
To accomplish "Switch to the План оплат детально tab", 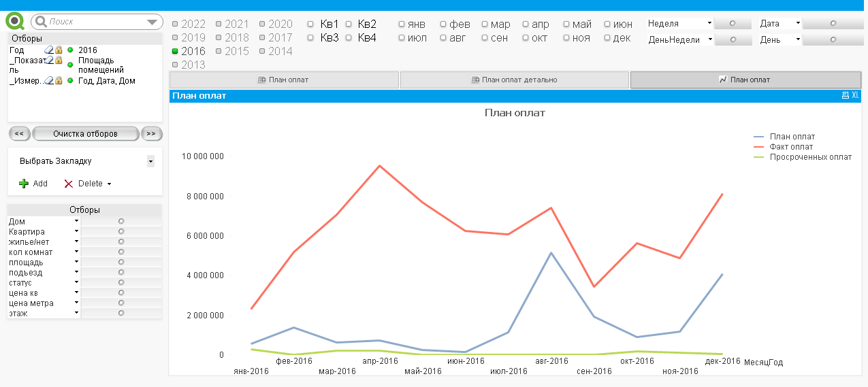I will pos(514,80).
